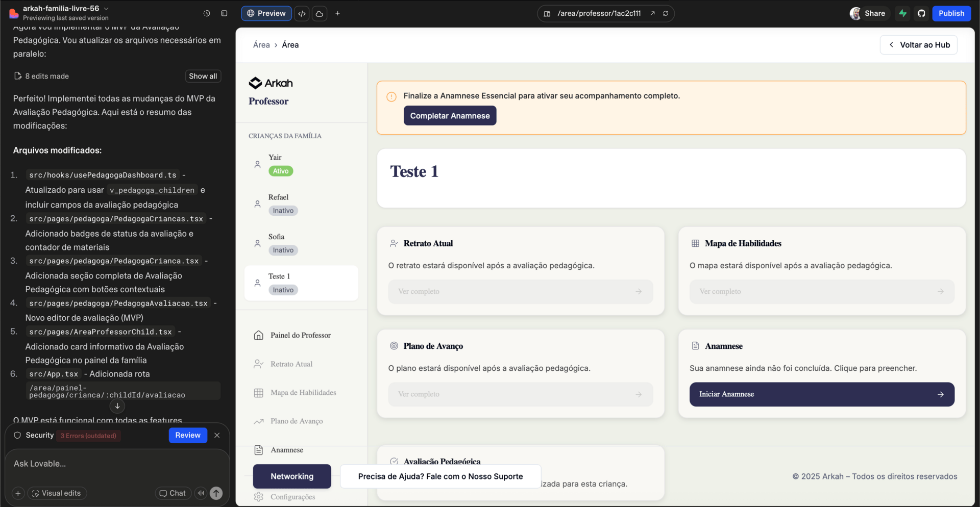Add a new view with the plus icon
The width and height of the screenshot is (980, 507).
(x=337, y=13)
